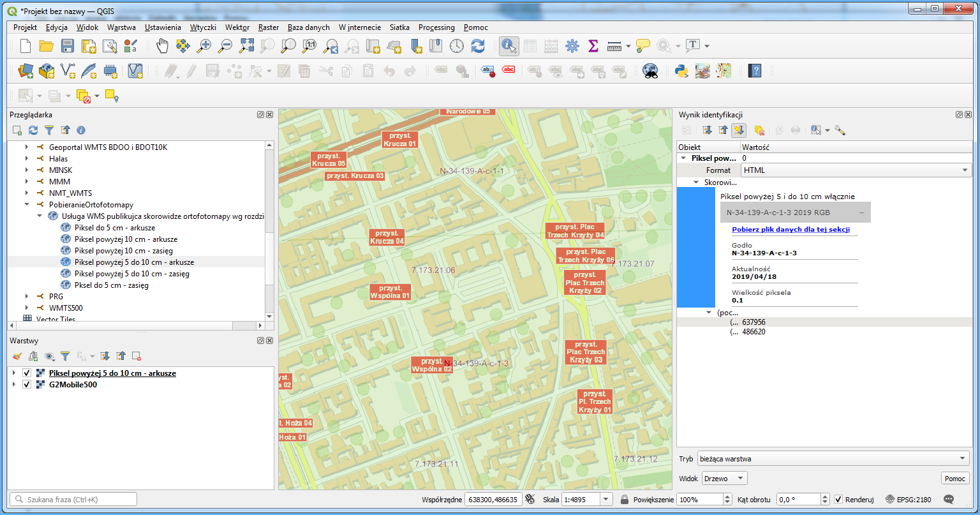Click the deselect features icon in selection toolbar
This screenshot has width=980, height=515.
84,96
